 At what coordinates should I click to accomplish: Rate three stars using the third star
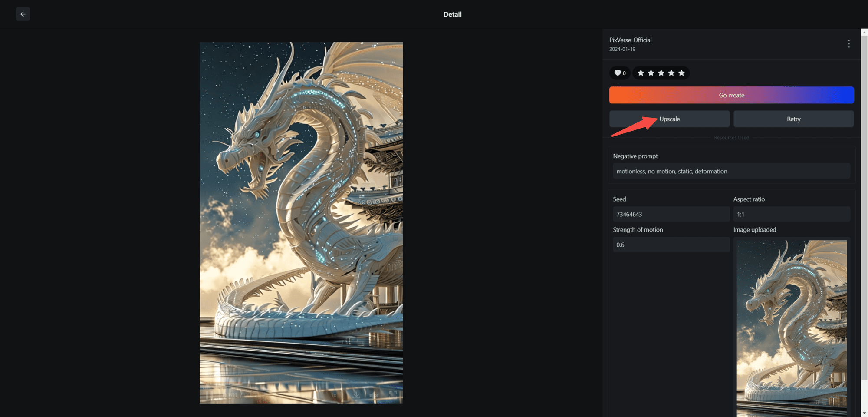pos(661,73)
